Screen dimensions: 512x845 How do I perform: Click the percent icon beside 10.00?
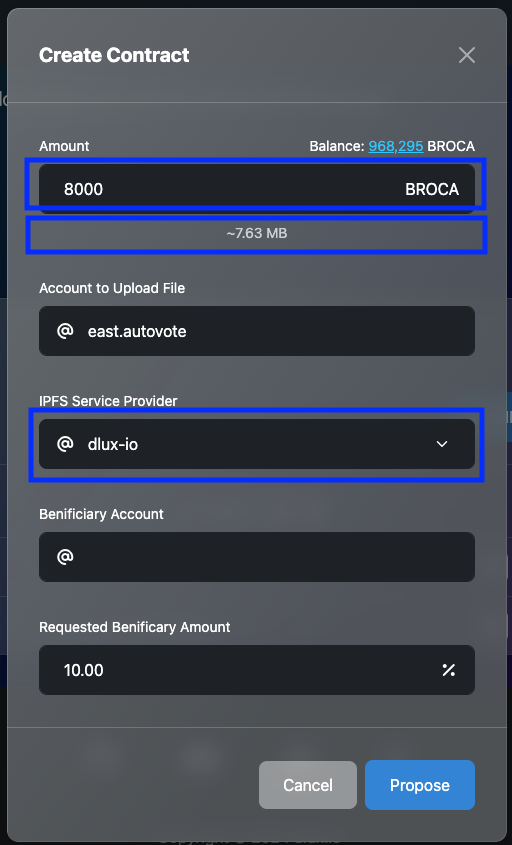pyautogui.click(x=448, y=670)
